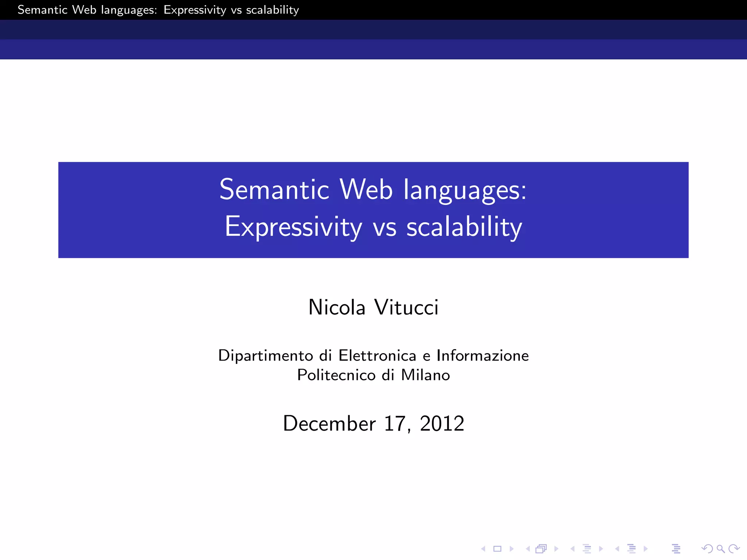Click the large slide title block
This screenshot has width=747, height=560.
click(373, 210)
